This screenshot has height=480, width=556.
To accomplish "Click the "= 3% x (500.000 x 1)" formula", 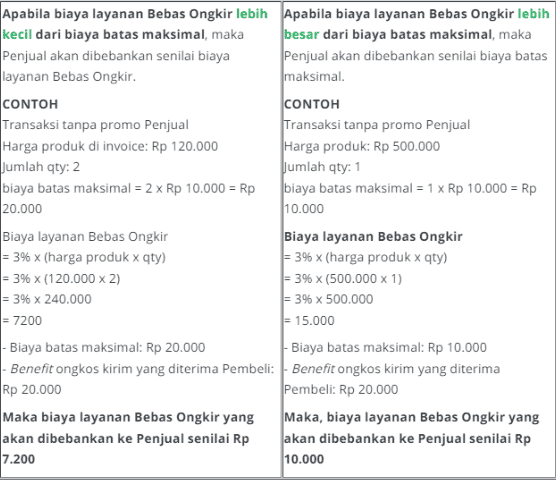I will point(343,279).
